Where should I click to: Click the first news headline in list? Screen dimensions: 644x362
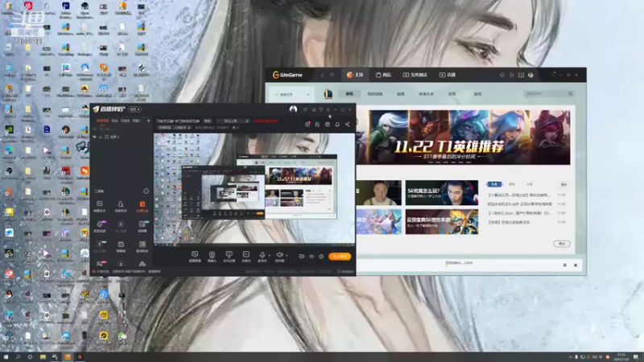coord(519,195)
